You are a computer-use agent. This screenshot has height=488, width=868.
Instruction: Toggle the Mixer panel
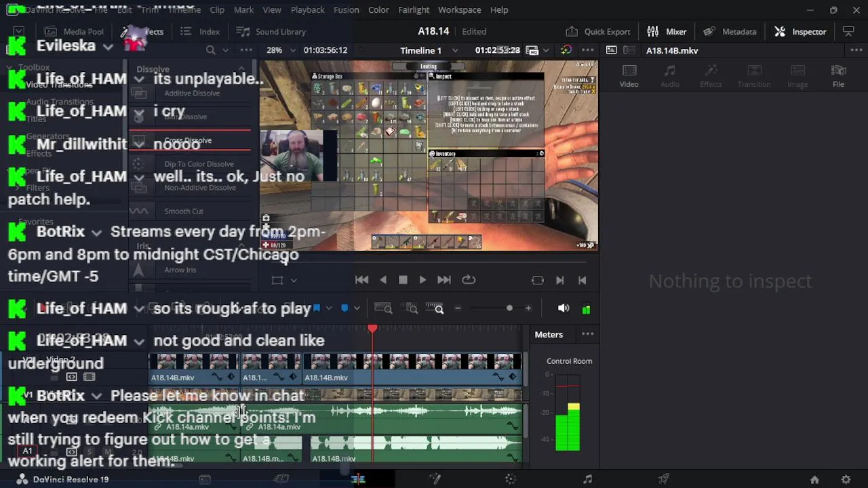click(667, 31)
